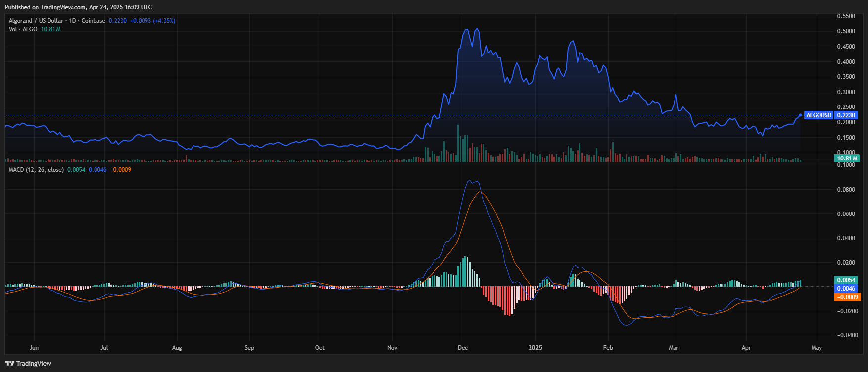
Task: Select the Dec label on the time axis
Action: click(463, 348)
